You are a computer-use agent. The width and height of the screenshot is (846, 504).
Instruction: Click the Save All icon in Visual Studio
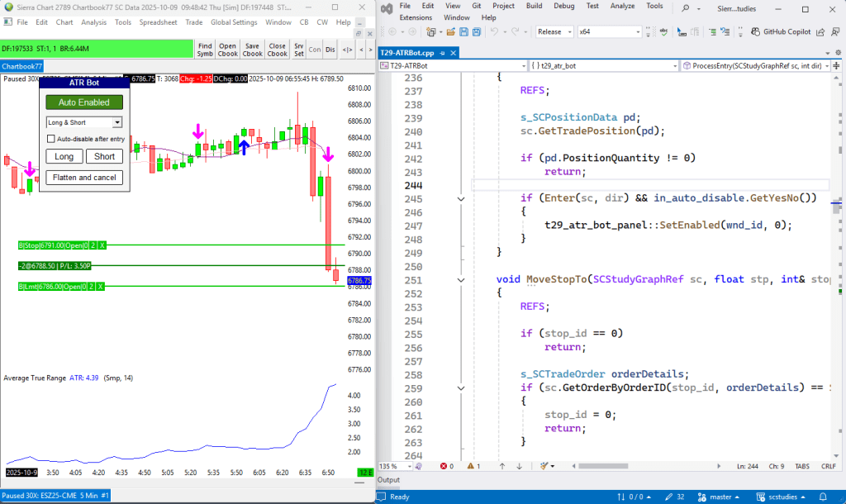[477, 32]
